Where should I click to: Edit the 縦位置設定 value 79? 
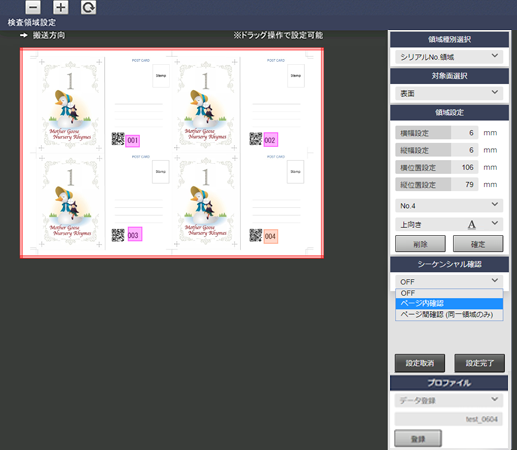[465, 184]
